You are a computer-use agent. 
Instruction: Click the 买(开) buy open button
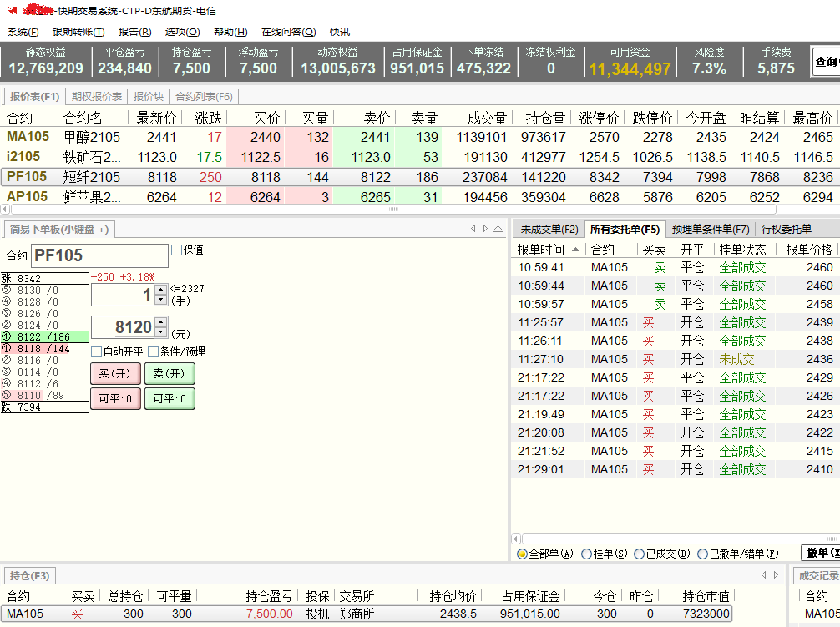pyautogui.click(x=115, y=373)
